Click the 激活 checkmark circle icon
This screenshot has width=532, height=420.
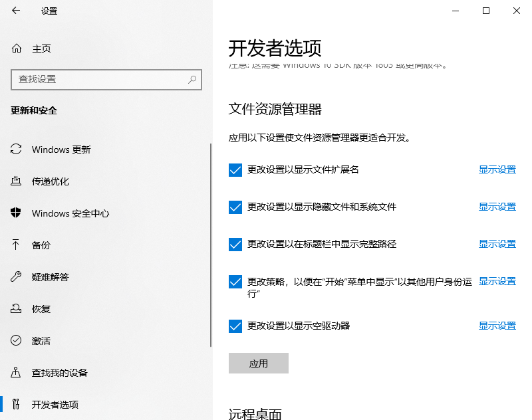[16, 340]
